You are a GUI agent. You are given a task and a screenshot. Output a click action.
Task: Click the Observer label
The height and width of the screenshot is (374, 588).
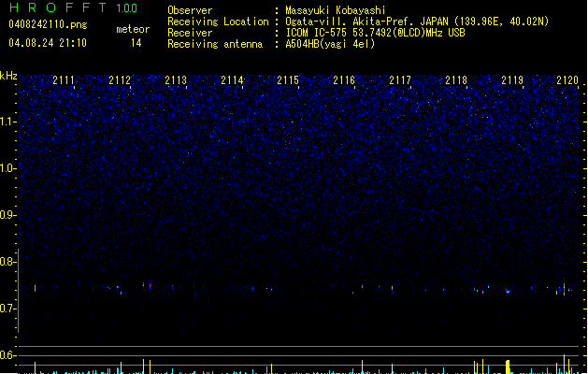(x=190, y=10)
